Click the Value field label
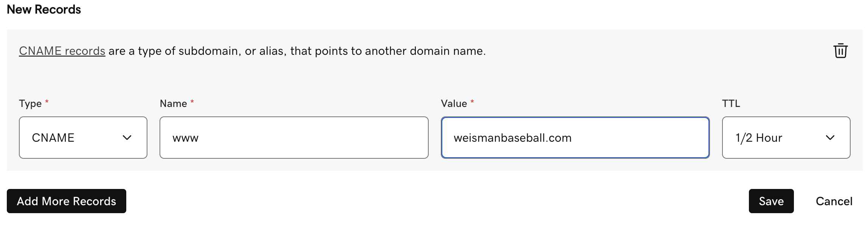This screenshot has height=226, width=868. (x=454, y=104)
